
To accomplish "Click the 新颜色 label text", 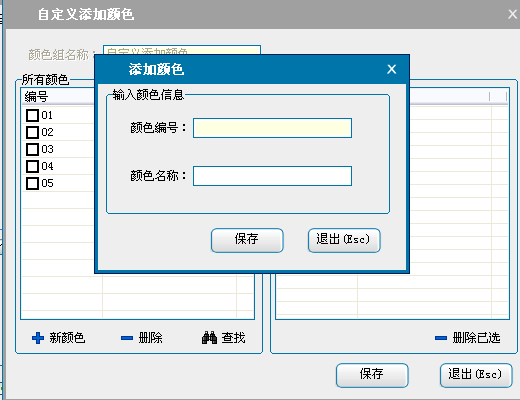I will pos(67,338).
